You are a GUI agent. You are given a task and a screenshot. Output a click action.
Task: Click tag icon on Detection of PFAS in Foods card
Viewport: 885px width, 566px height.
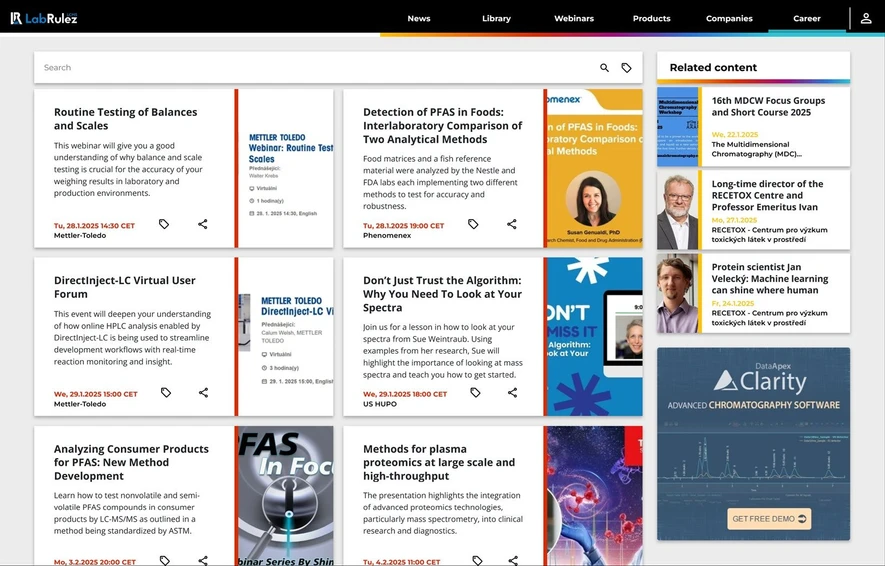pyautogui.click(x=473, y=224)
